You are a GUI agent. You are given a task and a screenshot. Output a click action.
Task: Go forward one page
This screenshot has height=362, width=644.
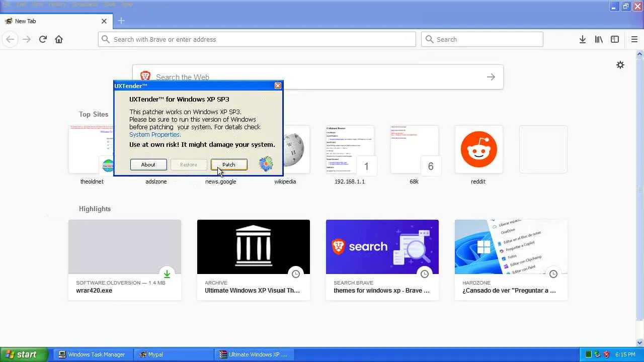pyautogui.click(x=27, y=39)
